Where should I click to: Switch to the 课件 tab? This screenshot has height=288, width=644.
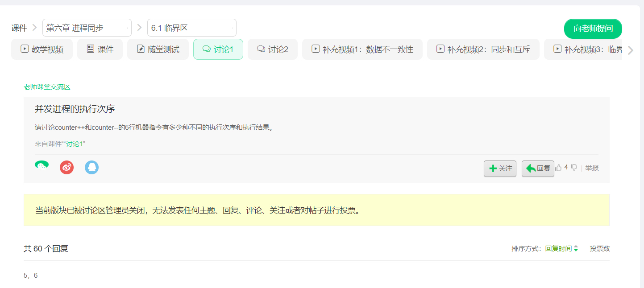[100, 49]
